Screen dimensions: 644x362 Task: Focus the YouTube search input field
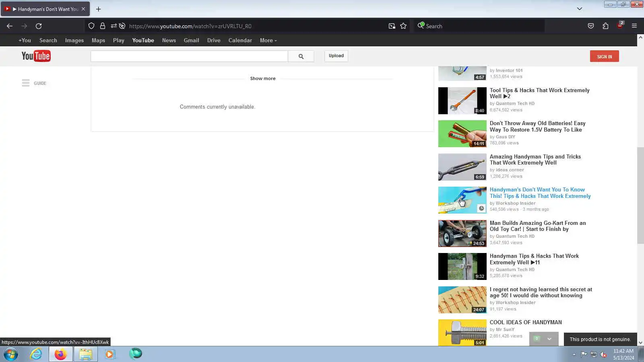click(189, 56)
